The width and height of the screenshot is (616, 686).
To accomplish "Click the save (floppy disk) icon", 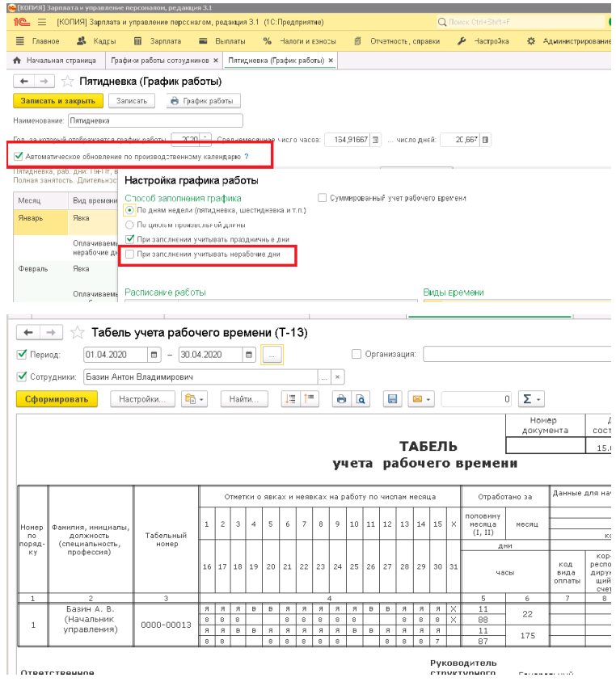I will 393,399.
